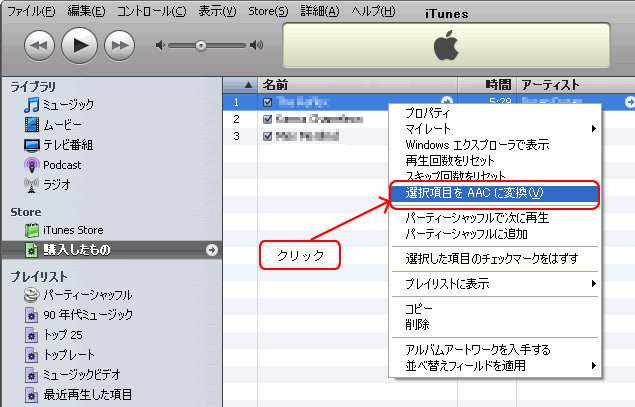The height and width of the screenshot is (407, 635).
Task: Choose プロパティ in the context menu
Action: click(x=495, y=113)
